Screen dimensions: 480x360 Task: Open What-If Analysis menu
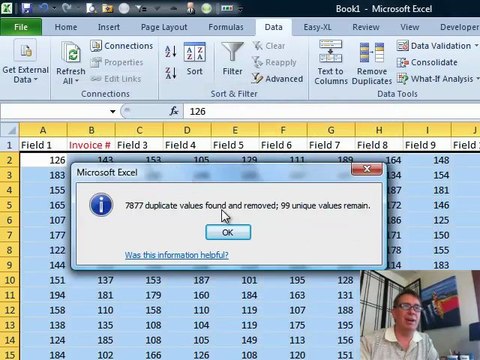[x=438, y=79]
